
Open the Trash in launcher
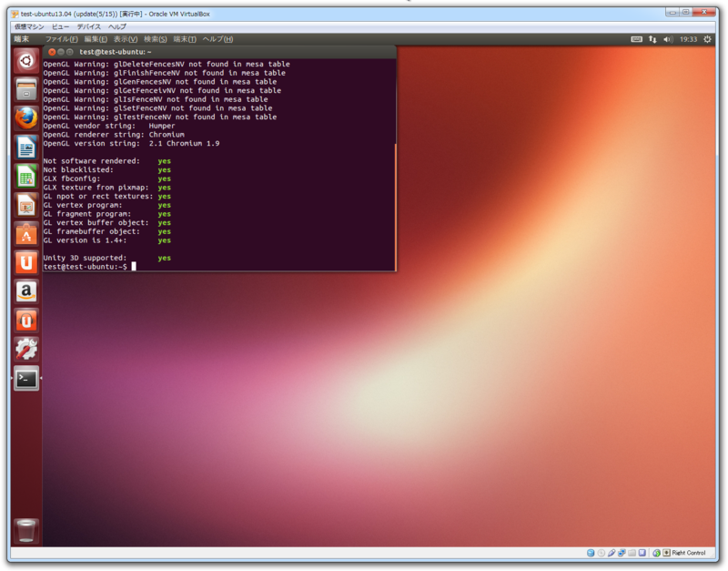pos(26,531)
